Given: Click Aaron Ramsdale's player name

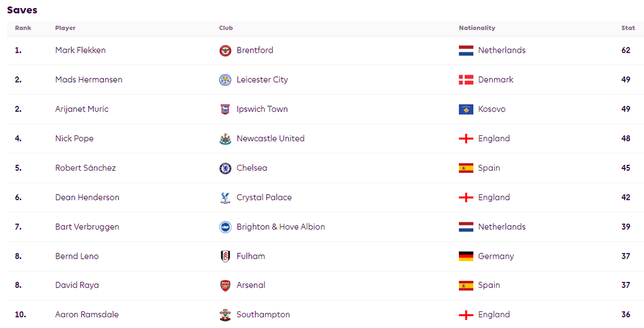Looking at the screenshot, I should 87,315.
